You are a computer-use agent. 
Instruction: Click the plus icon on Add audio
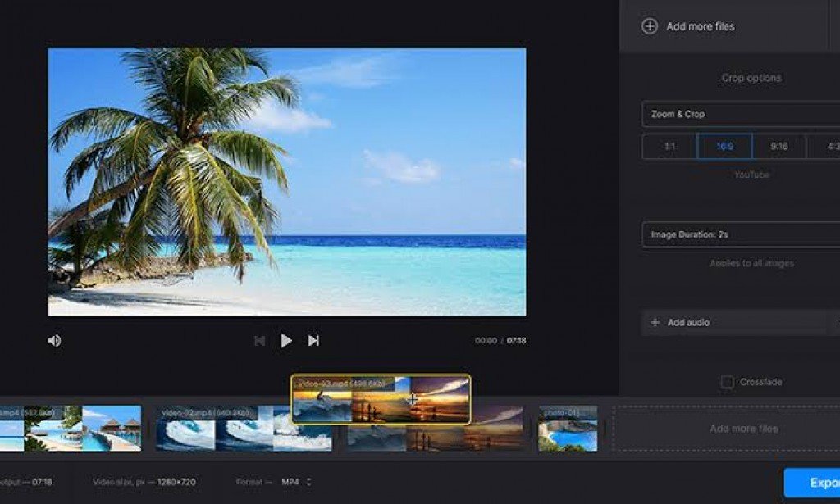(655, 322)
